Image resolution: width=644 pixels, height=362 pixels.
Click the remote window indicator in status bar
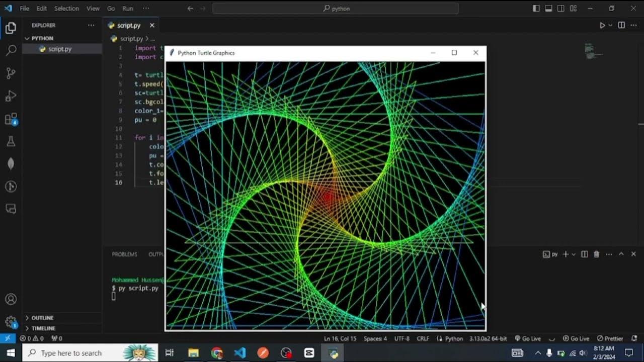tap(8, 338)
